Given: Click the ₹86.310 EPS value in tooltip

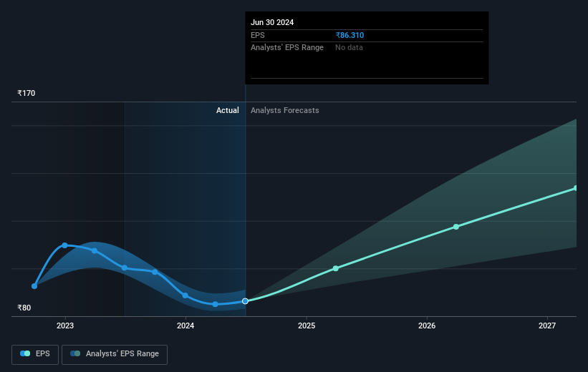Looking at the screenshot, I should [x=350, y=35].
